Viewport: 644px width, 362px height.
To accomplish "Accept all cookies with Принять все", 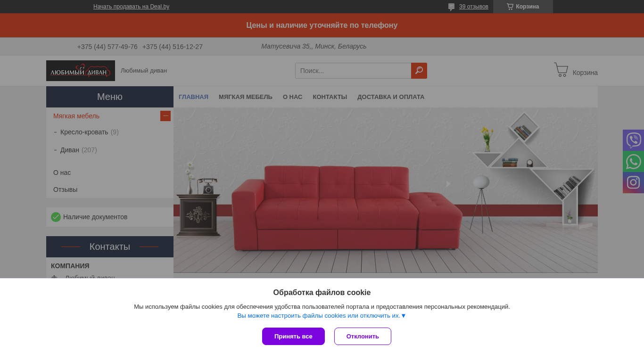I will click(x=293, y=336).
